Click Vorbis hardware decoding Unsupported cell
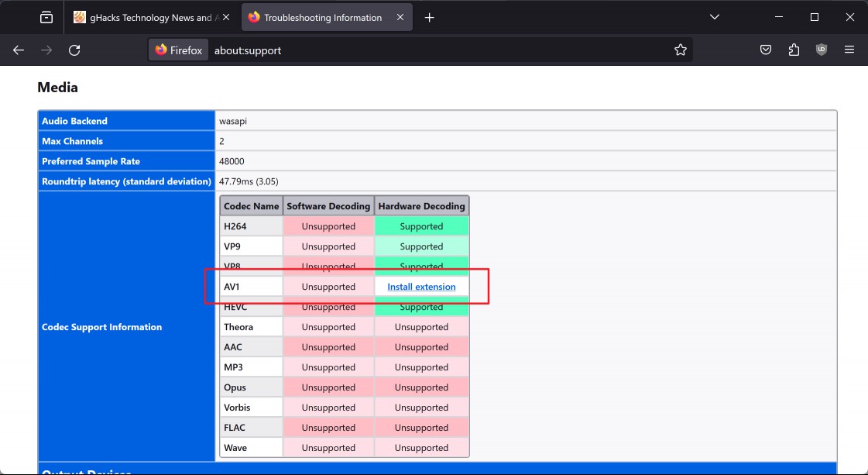This screenshot has width=868, height=475. (421, 408)
